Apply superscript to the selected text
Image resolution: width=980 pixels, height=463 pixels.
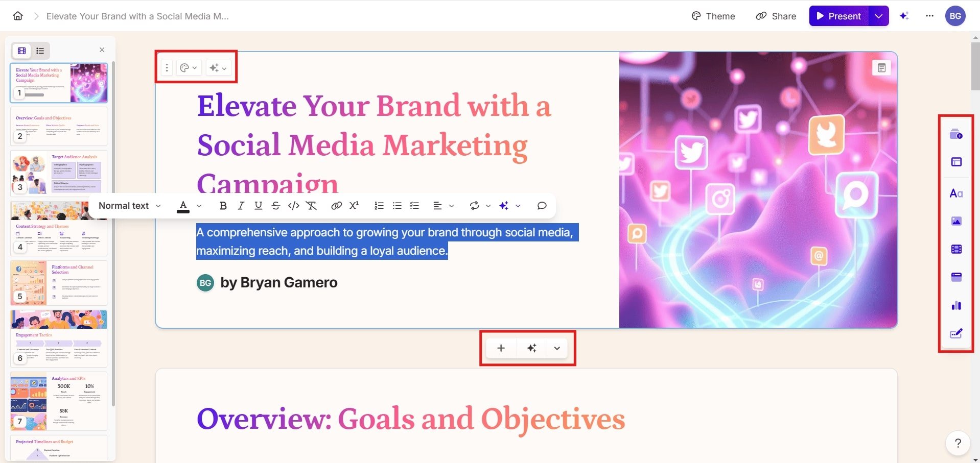tap(354, 206)
